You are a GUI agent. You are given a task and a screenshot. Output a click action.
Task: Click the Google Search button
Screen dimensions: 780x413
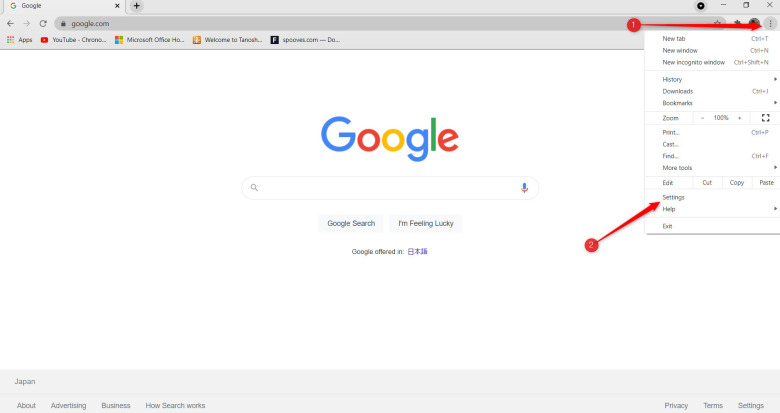[351, 223]
